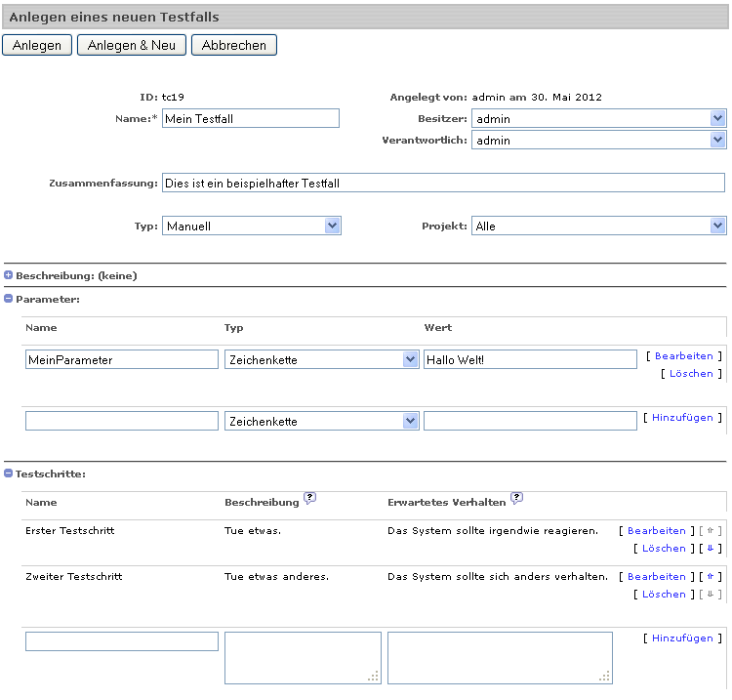732x700 pixels.
Task: Expand the Beschreibung section plus icon
Action: pos(9,275)
